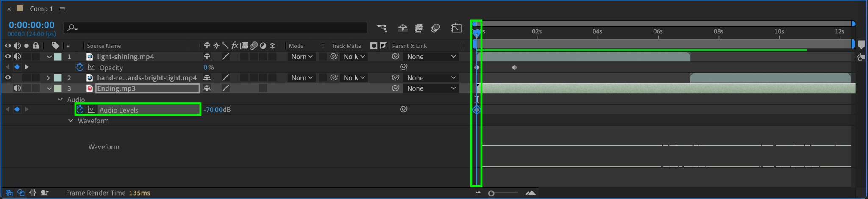Click the current timecode 0:00:00:00
868x199 pixels.
32,25
